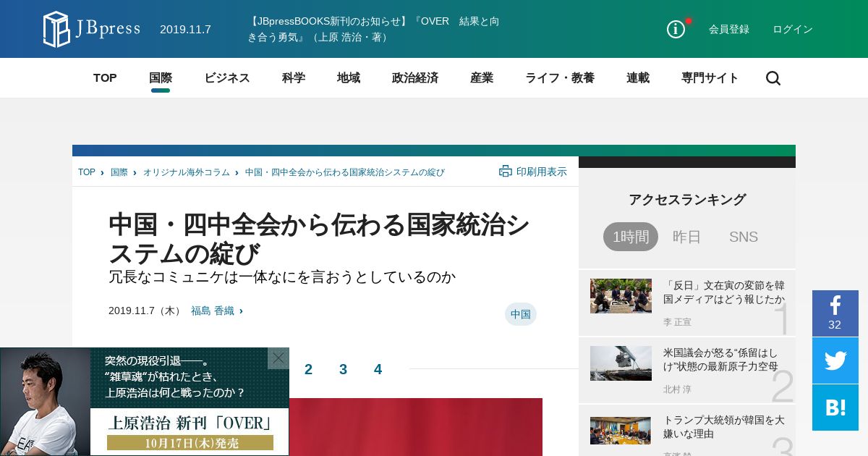Open ranking article 米国議会が怒る最新原子力空母
The height and width of the screenshot is (456, 868).
(x=721, y=359)
